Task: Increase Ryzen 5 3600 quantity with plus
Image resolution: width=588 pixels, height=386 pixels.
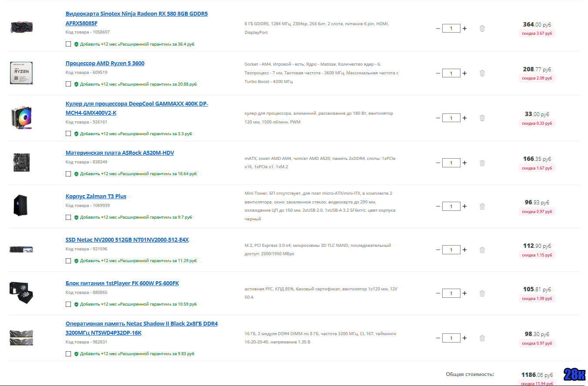Action: tap(464, 73)
